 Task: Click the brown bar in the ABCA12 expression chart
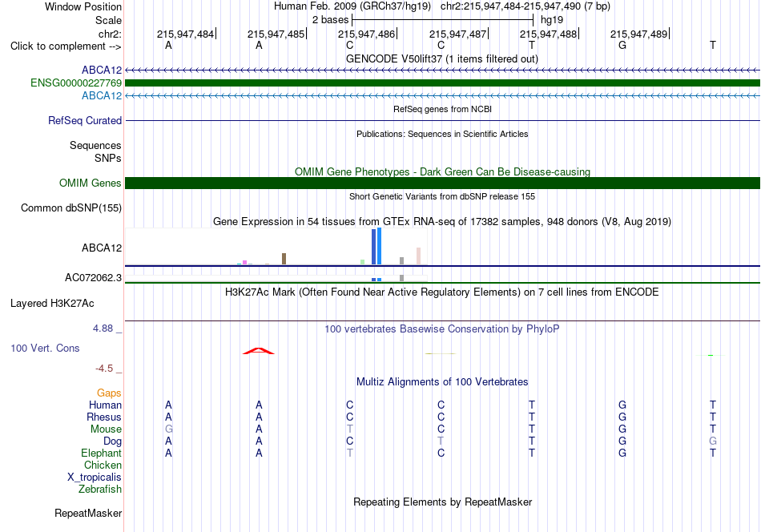point(284,259)
